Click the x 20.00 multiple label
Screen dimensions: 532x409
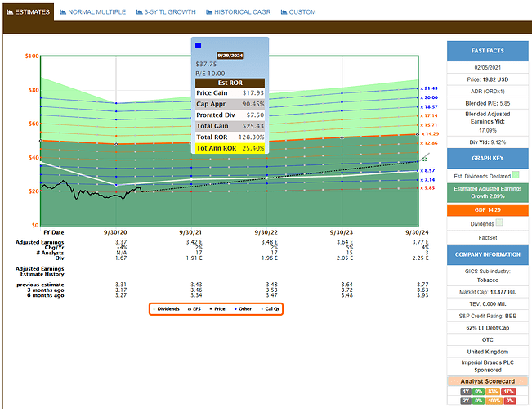[429, 97]
